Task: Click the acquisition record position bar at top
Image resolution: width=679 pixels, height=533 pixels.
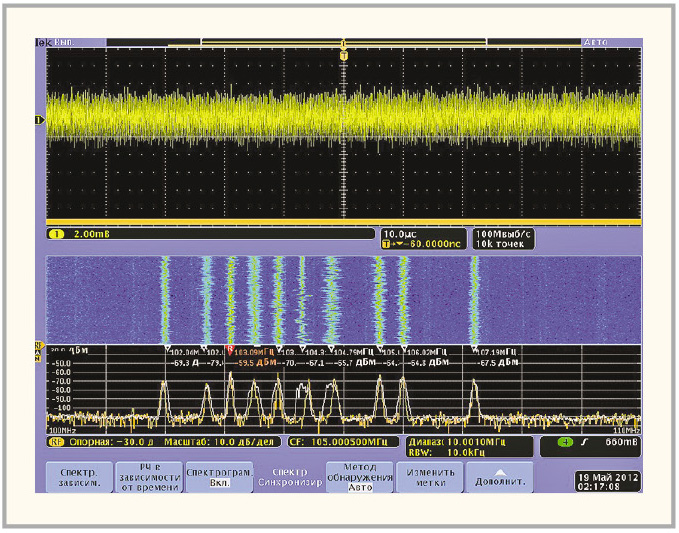Action: pos(343,43)
